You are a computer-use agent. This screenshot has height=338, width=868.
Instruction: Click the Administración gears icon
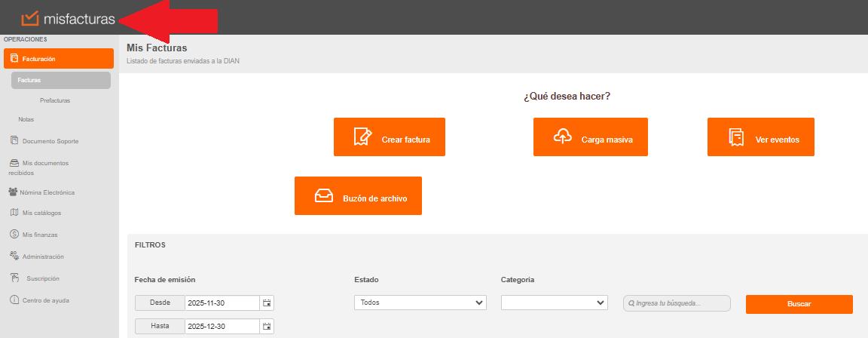point(14,256)
